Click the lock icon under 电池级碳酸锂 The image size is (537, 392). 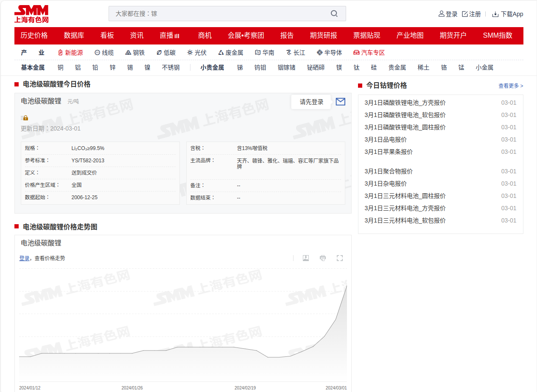pos(25,118)
